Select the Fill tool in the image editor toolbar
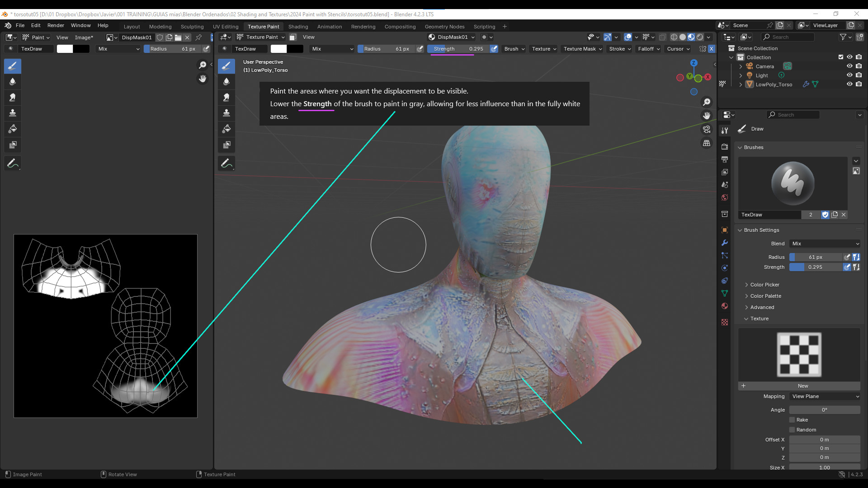868x488 pixels. (x=13, y=129)
